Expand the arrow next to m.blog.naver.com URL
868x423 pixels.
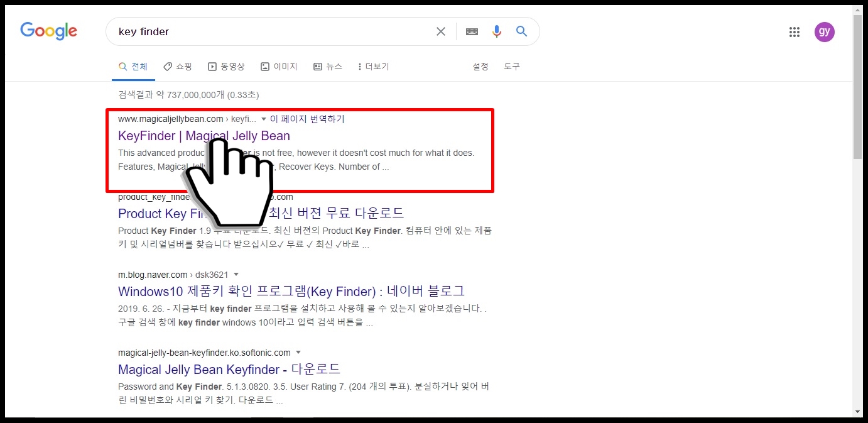[236, 275]
